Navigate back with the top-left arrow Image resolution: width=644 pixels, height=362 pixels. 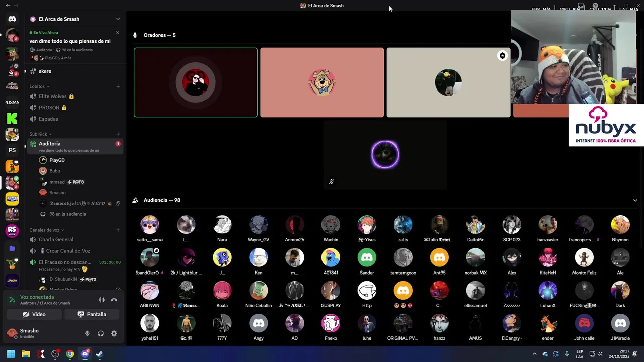click(x=8, y=5)
